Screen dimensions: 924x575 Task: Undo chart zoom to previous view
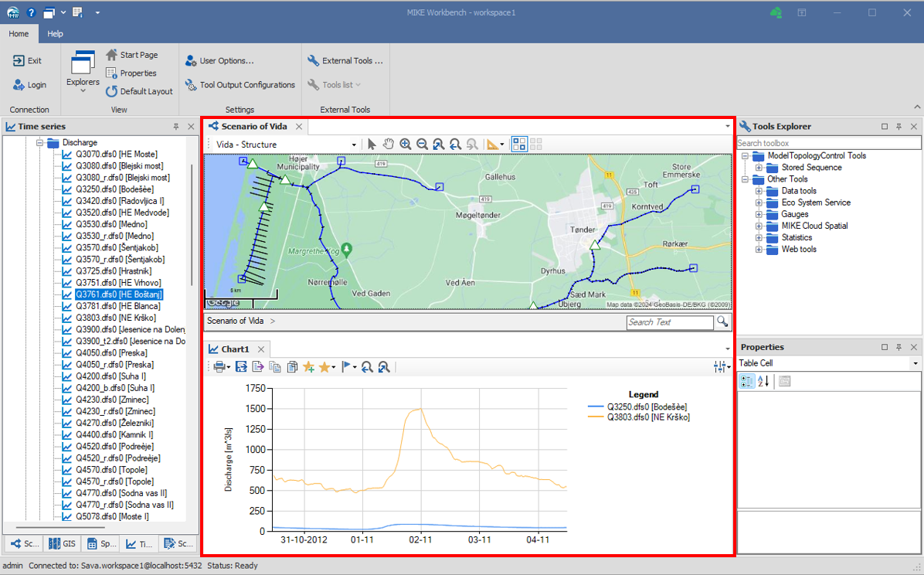(367, 367)
